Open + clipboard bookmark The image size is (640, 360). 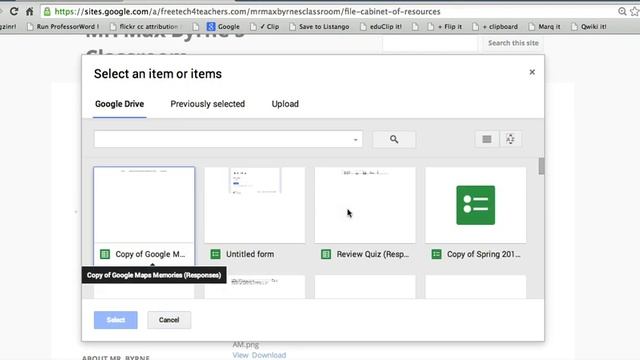point(495,27)
